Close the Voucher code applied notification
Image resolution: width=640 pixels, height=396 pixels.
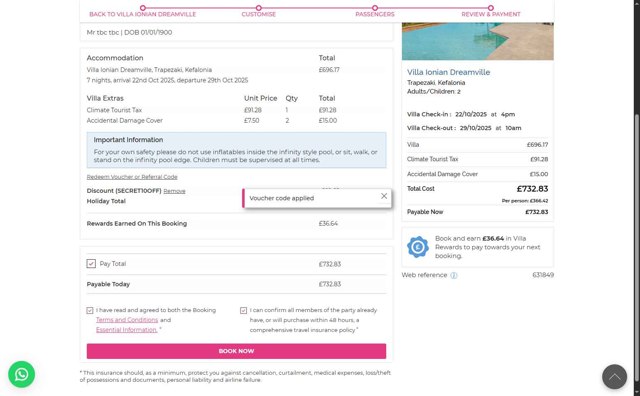[x=384, y=196]
